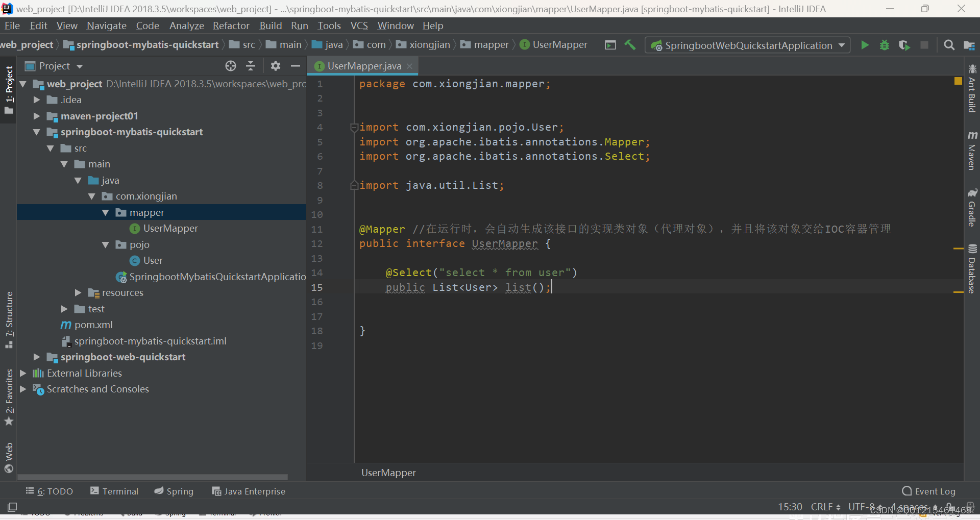
Task: Open Java Enterprise tool window
Action: click(249, 491)
